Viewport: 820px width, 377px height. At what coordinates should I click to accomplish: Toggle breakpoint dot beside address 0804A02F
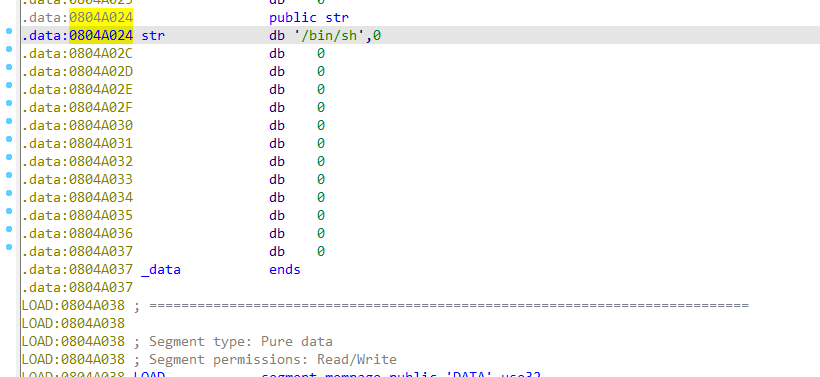[x=9, y=104]
